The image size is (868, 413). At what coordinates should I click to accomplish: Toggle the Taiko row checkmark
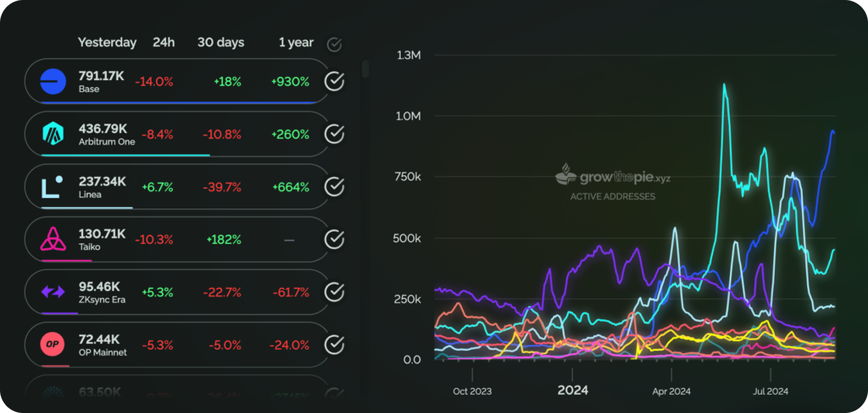point(334,239)
